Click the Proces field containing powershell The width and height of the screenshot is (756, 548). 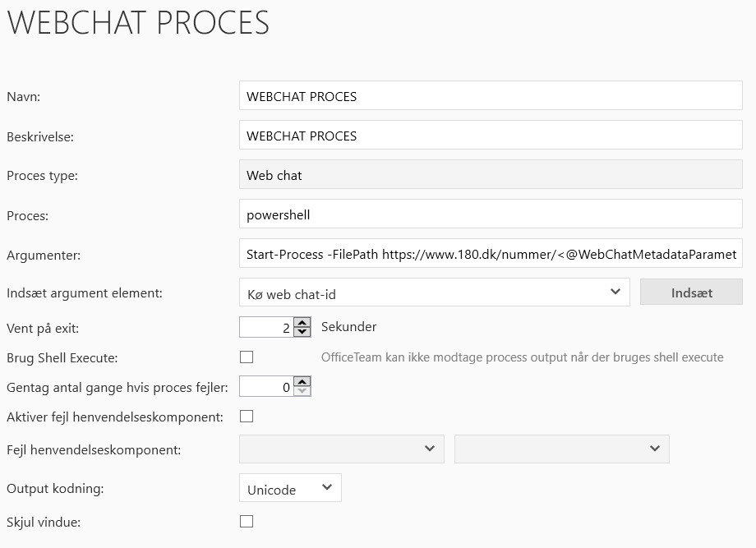491,215
